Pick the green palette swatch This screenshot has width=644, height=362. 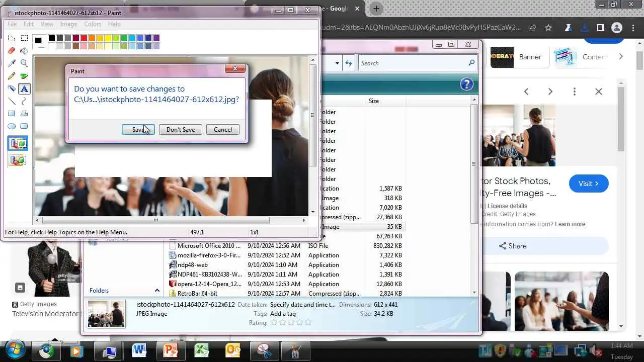tap(124, 38)
